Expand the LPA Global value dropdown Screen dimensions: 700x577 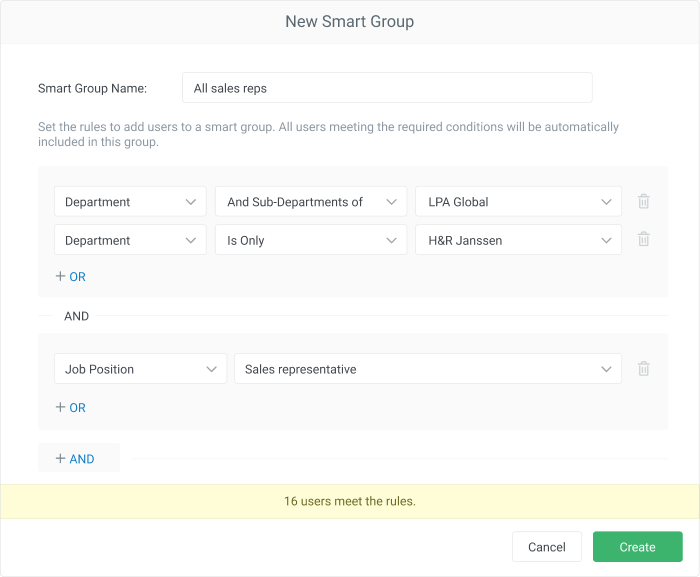[518, 202]
